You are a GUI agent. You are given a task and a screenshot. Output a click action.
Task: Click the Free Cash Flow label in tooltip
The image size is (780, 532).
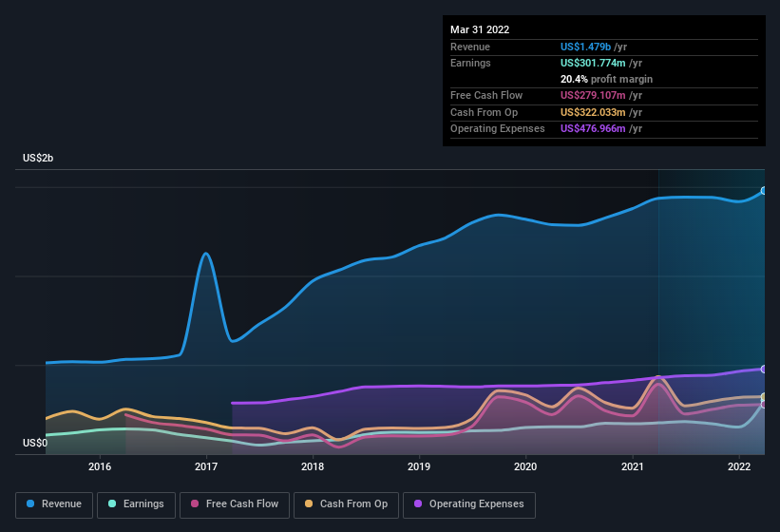486,95
